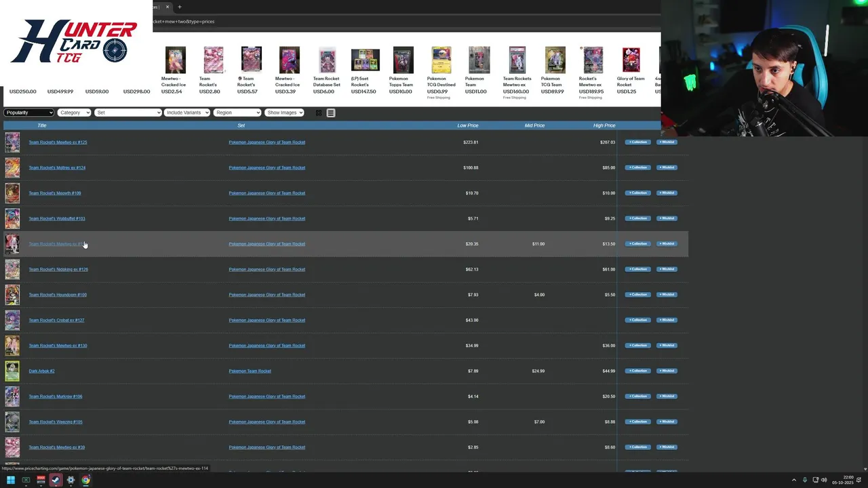Screen dimensions: 868x488
Task: Add Crobat ex #127 to Wishlist
Action: 667,320
